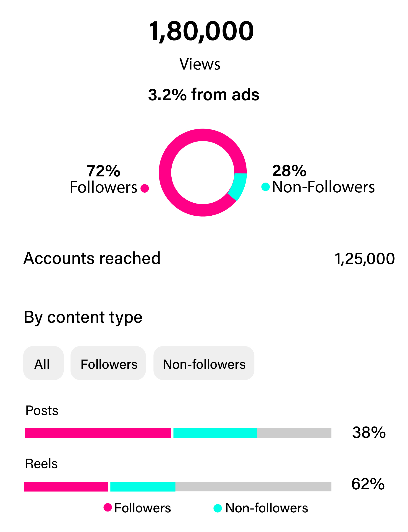Click the cyan dot beside the 28% Non-Followers label
Screen dimensions: 408x532
[x=265, y=187]
